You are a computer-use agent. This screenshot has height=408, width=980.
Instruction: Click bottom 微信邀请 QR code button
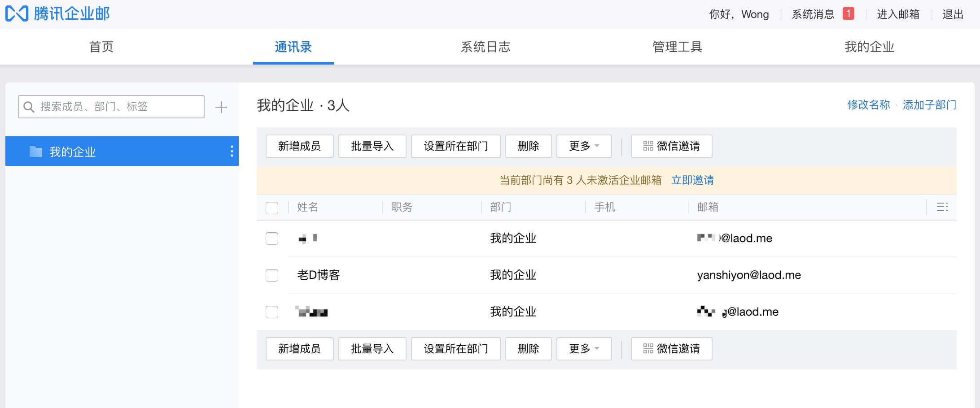coord(671,349)
